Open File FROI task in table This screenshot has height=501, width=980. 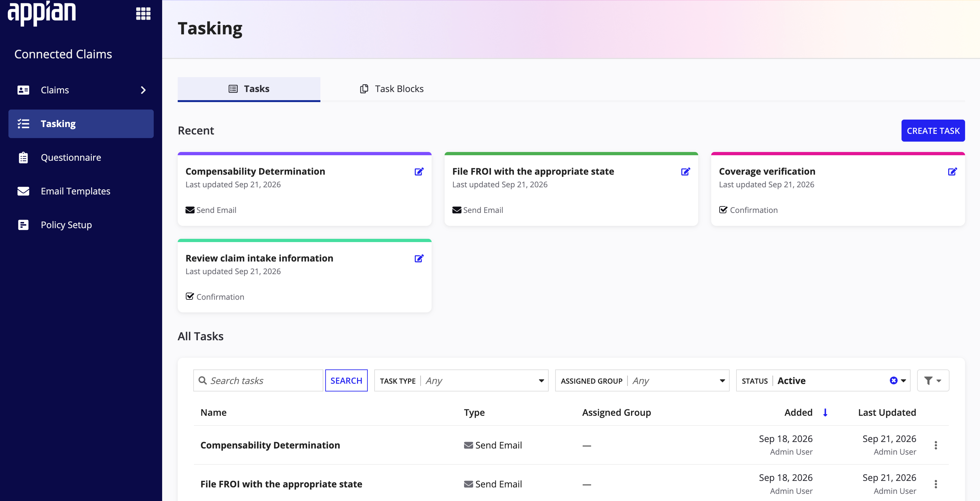281,484
